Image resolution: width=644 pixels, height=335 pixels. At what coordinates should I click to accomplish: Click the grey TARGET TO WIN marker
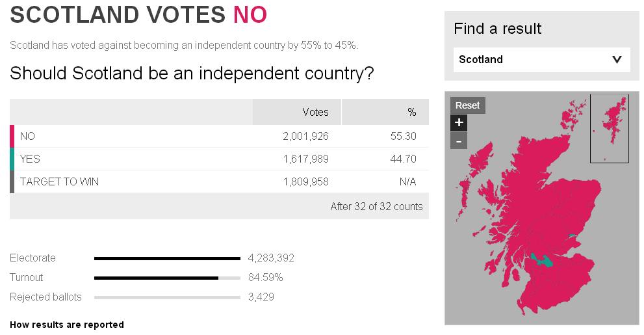12,181
